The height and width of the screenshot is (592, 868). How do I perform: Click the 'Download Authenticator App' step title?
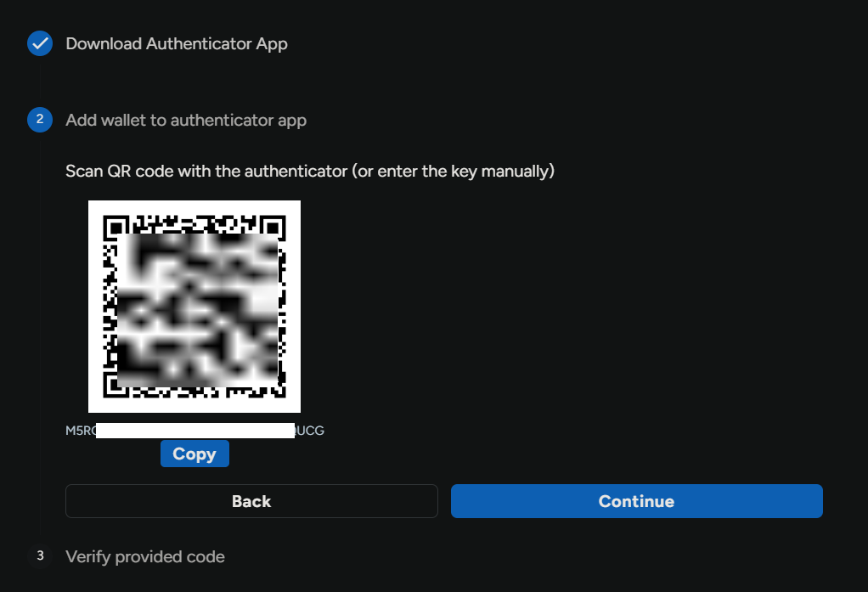click(x=177, y=43)
